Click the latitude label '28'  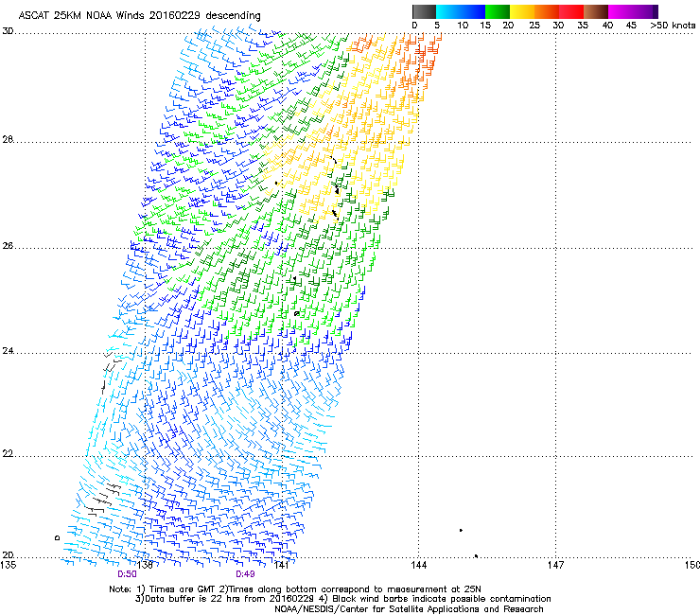pos(8,139)
